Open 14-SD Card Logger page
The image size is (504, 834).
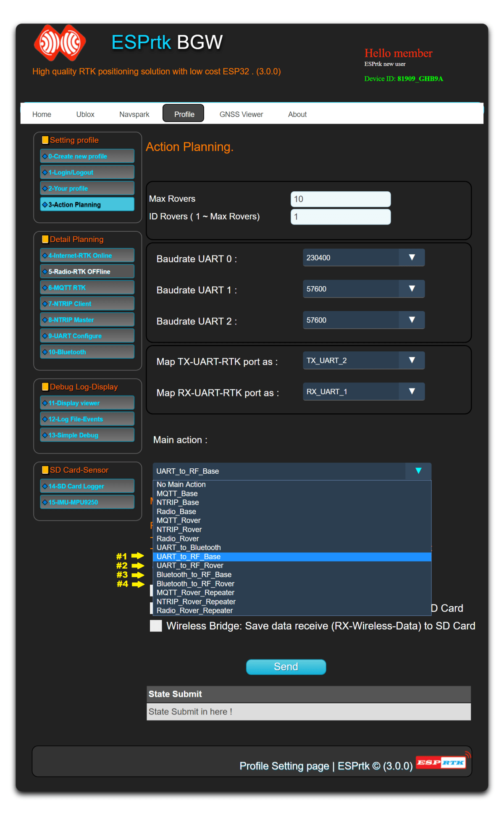click(x=87, y=486)
